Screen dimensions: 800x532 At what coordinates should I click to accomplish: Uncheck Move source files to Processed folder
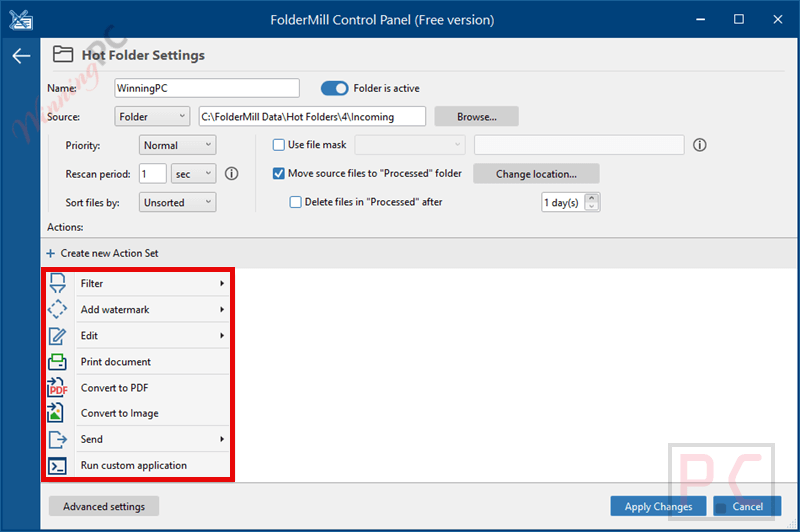[x=279, y=173]
